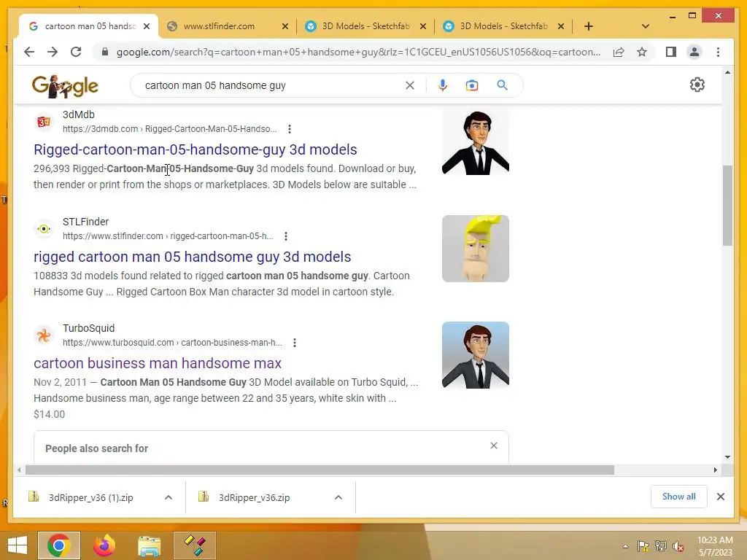Close the cartoon man Google search tab
Image resolution: width=747 pixels, height=560 pixels.
pyautogui.click(x=147, y=26)
